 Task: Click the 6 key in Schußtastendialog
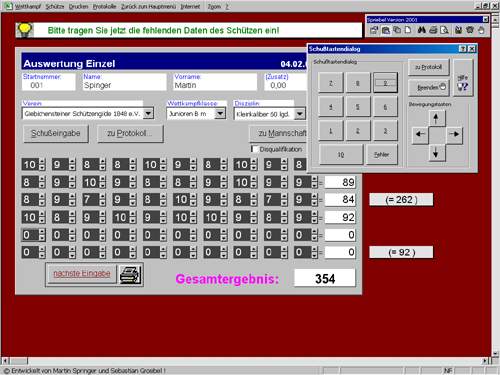[x=385, y=107]
